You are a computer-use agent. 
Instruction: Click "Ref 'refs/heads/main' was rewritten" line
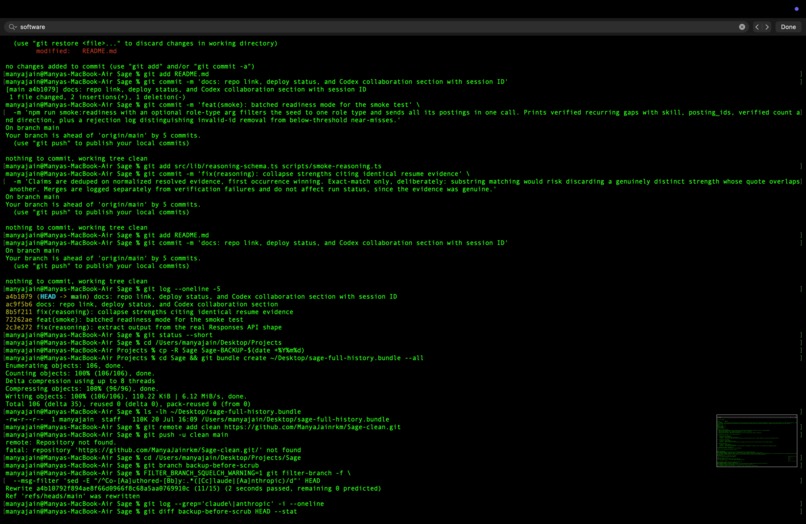pyautogui.click(x=72, y=496)
